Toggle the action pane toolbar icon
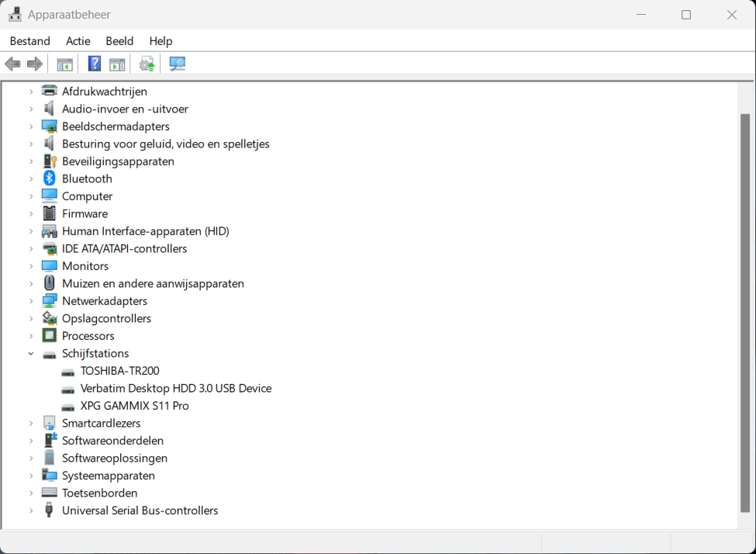 [x=117, y=64]
